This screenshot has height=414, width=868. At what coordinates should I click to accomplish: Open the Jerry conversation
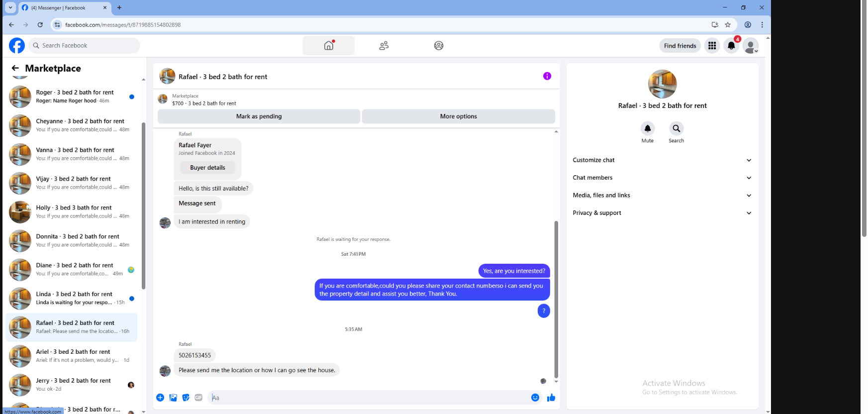coord(72,385)
